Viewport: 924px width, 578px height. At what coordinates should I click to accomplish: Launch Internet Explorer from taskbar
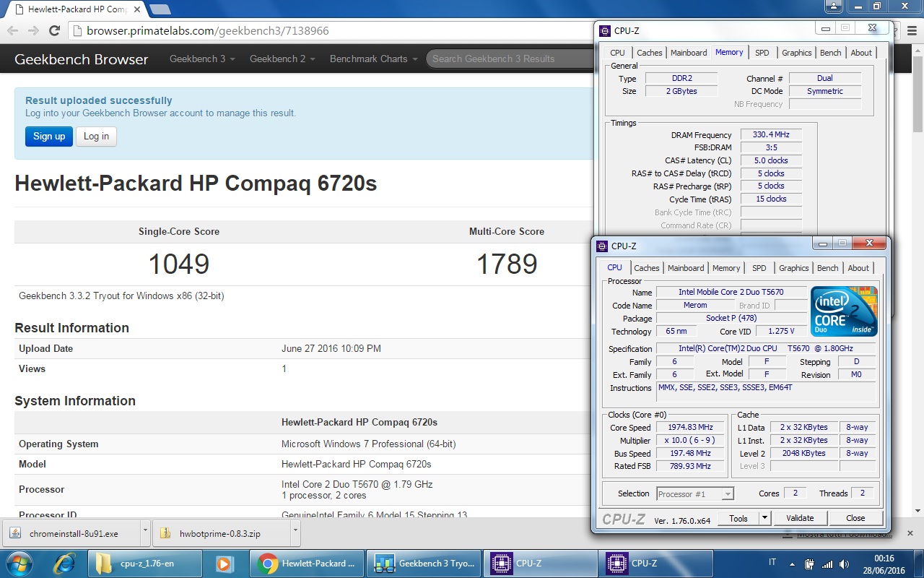(64, 563)
